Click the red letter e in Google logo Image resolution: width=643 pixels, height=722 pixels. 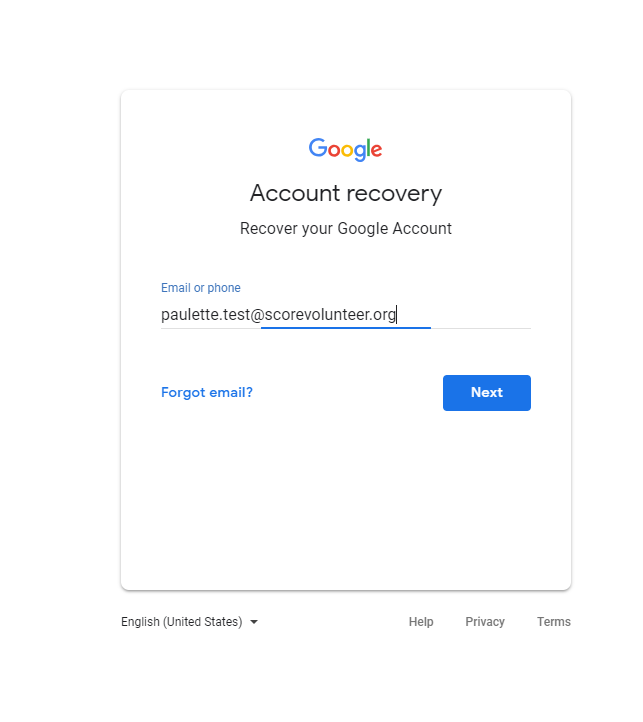376,150
